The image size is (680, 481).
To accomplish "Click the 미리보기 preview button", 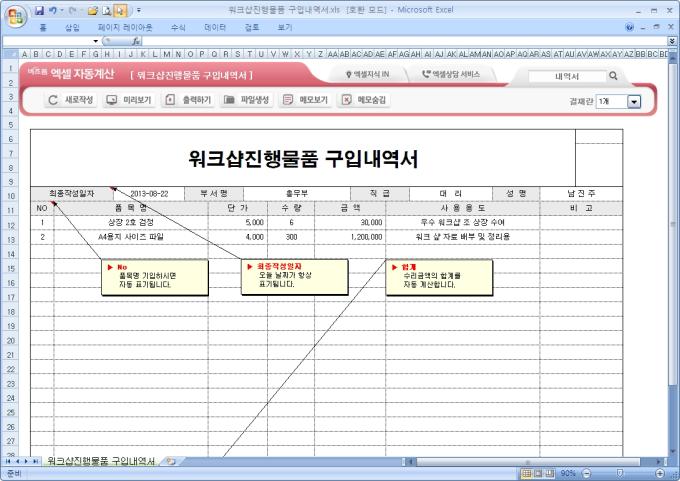I will (129, 100).
